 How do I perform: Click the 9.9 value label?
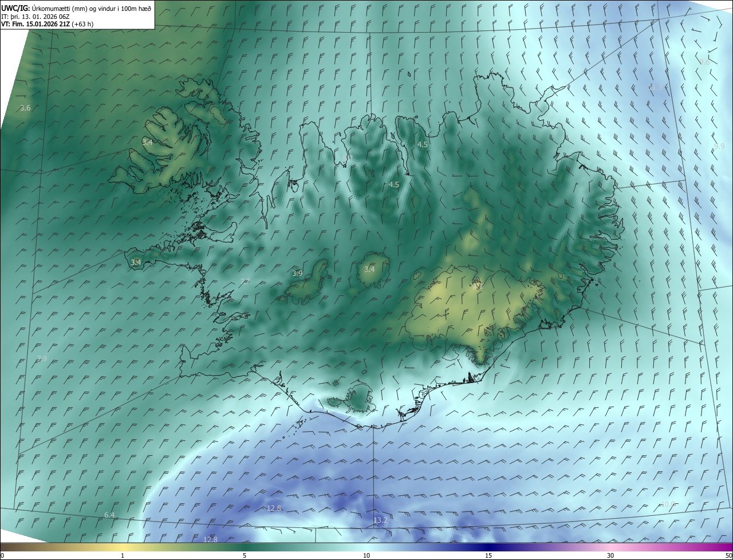tap(719, 147)
